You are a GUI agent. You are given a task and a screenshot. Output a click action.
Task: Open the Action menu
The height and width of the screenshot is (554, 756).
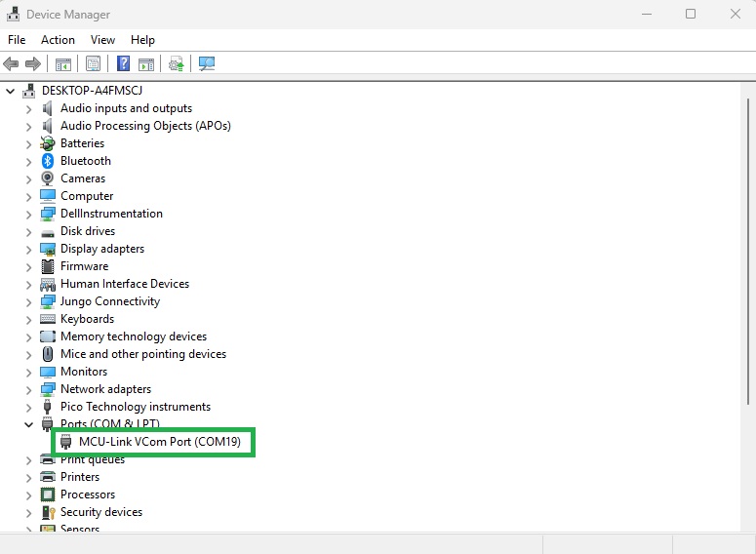click(x=58, y=40)
